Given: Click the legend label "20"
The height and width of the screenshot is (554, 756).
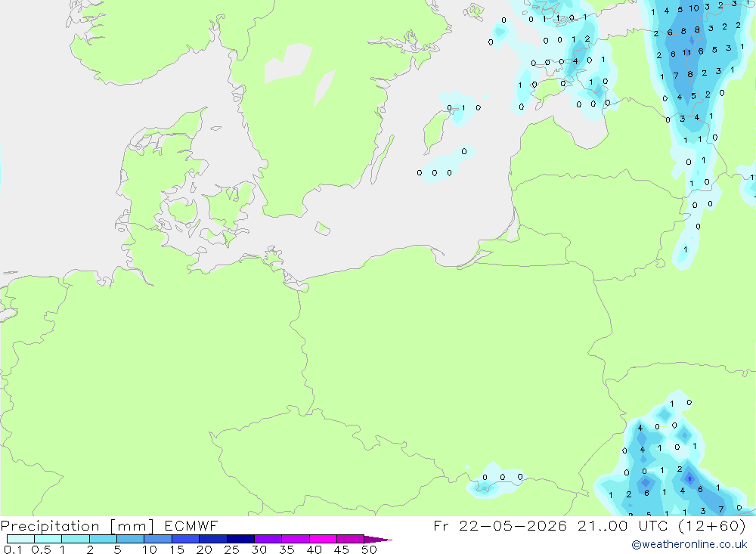Looking at the screenshot, I should [204, 549].
